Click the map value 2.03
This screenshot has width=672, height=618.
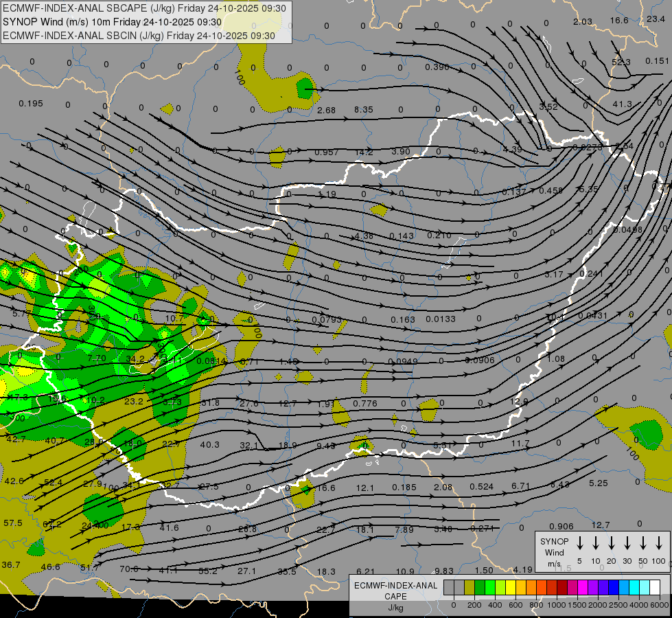[583, 21]
